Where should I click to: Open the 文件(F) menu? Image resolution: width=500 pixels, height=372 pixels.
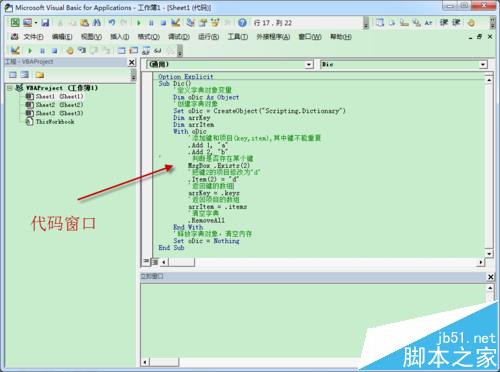(x=33, y=37)
